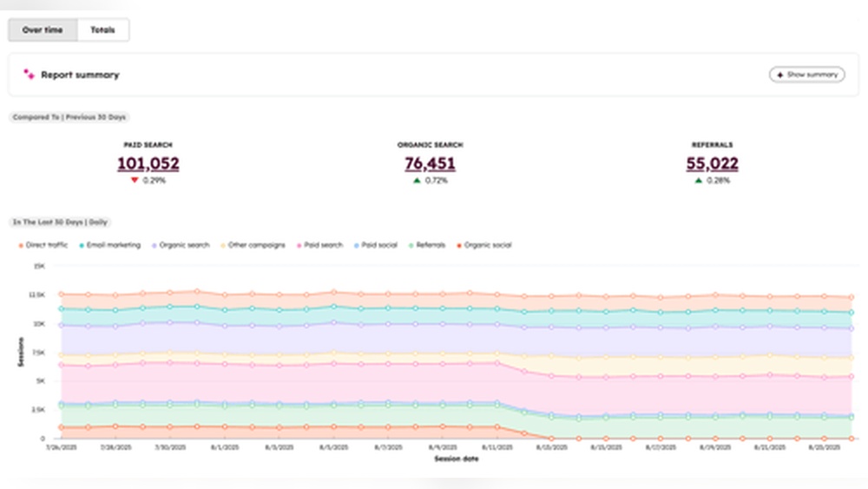
Task: Click the Paid social legend dot
Action: 357,246
